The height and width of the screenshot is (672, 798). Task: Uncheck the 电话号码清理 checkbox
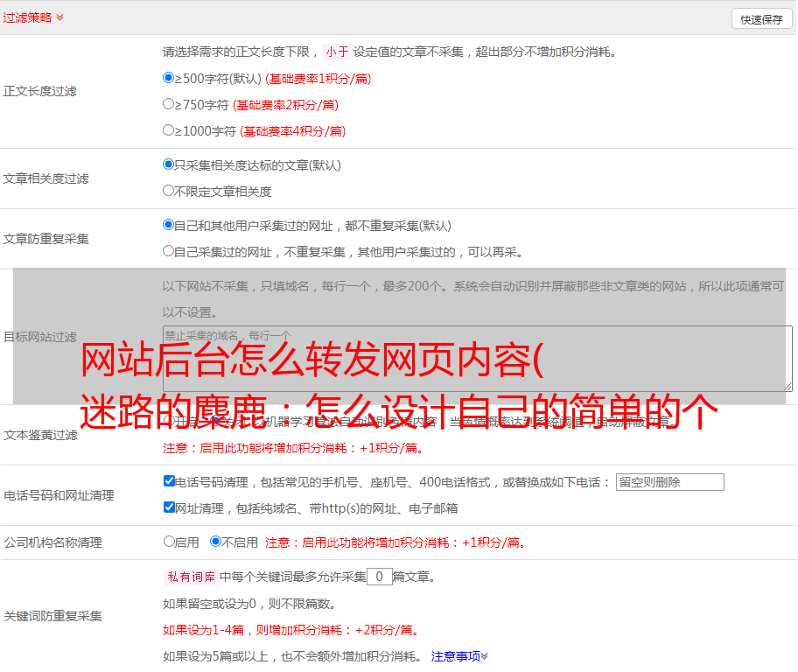[x=169, y=481]
